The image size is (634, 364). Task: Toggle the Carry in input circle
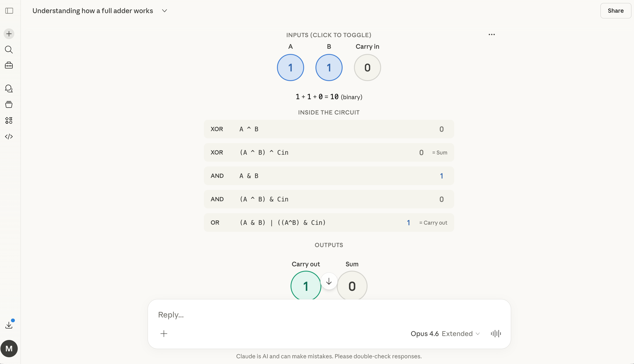click(368, 68)
